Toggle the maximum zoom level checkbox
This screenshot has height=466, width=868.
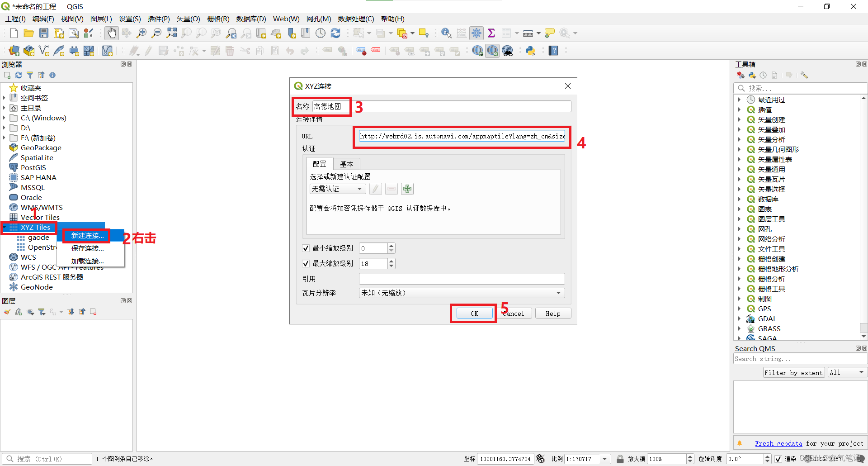click(x=306, y=264)
